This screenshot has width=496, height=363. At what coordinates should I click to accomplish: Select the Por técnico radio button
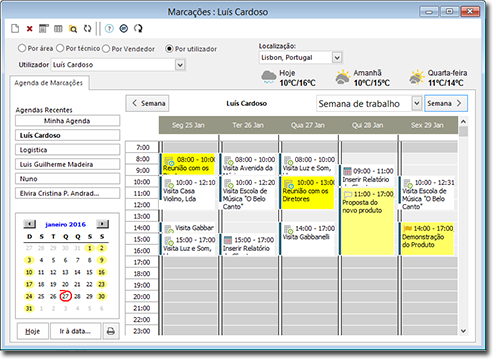tap(60, 48)
